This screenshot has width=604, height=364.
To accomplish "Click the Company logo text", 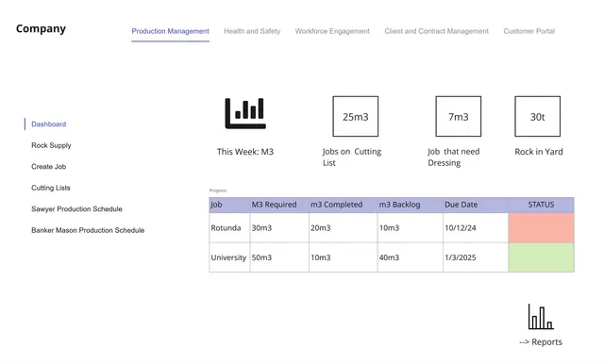I will (x=41, y=28).
